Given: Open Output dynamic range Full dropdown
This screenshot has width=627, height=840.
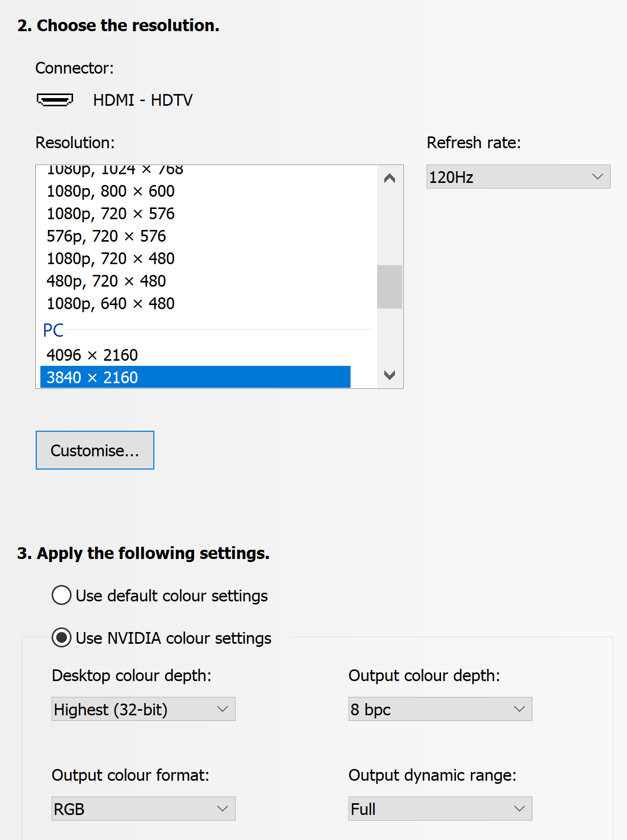Looking at the screenshot, I should [440, 809].
